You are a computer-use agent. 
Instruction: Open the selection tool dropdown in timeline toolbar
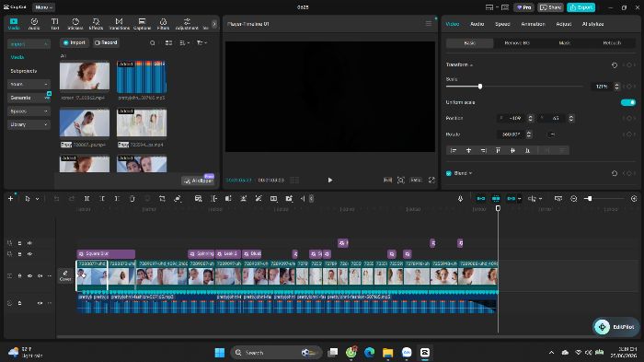coord(38,199)
